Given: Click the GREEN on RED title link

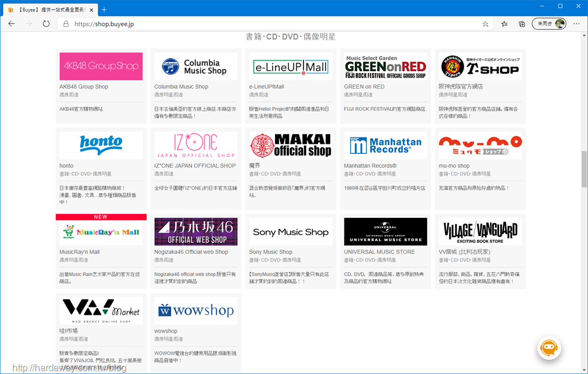Looking at the screenshot, I should point(364,87).
